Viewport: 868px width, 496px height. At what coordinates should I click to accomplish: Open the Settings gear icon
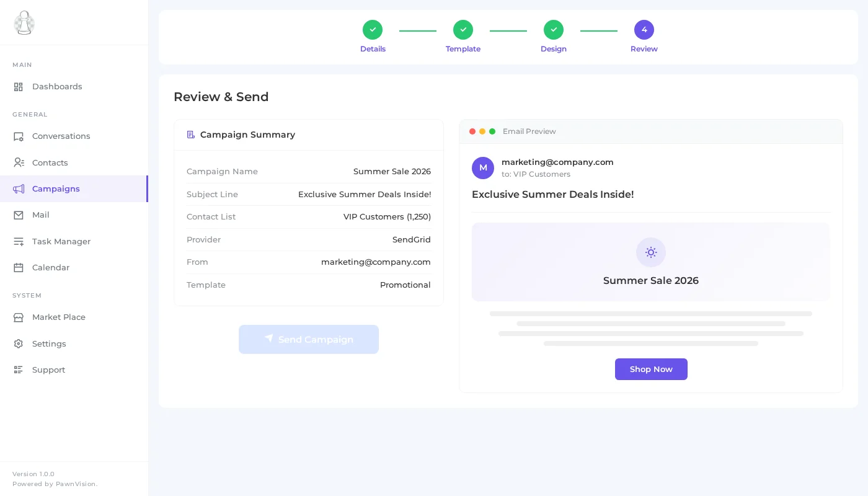point(18,343)
